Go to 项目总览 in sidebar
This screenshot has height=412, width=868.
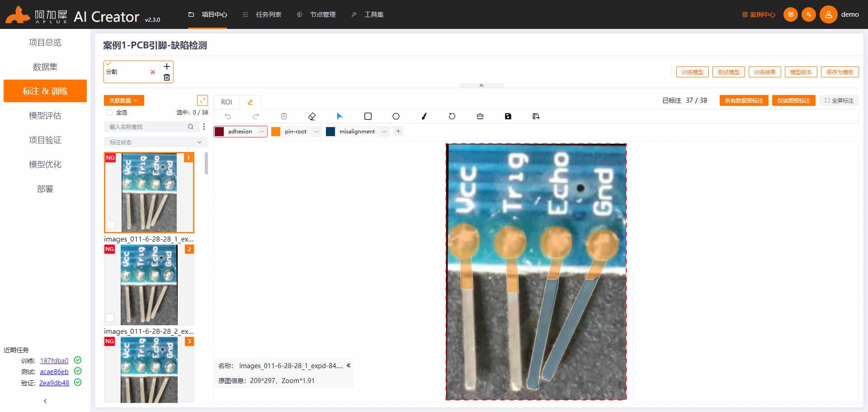45,43
